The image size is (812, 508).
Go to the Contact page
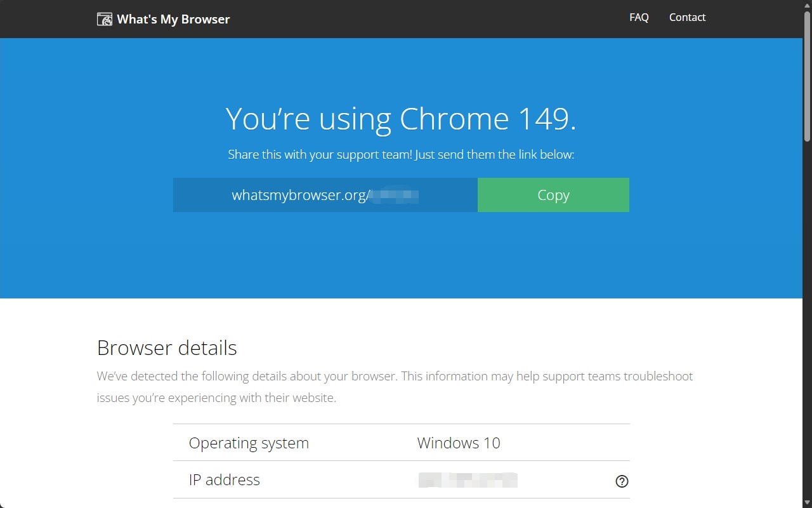[x=687, y=18]
